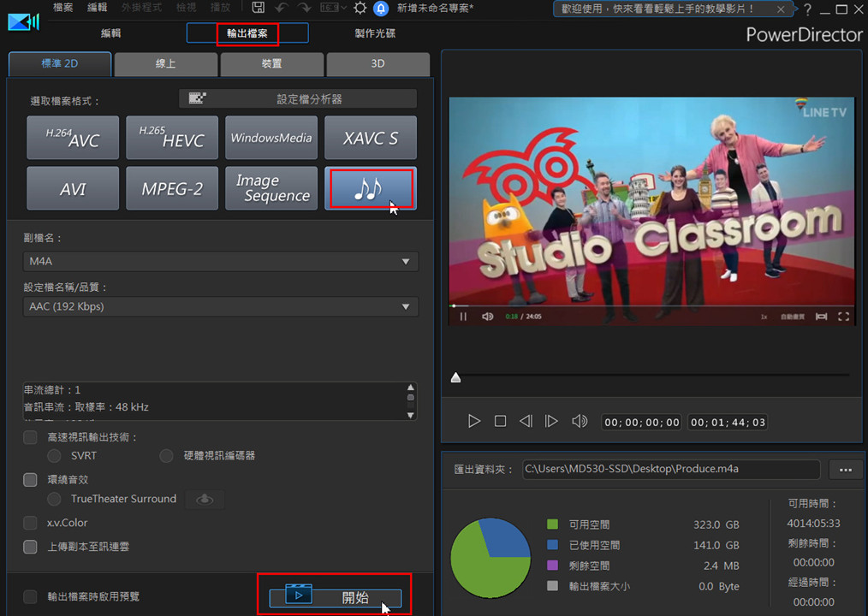Open the preferences gear icon
This screenshot has width=868, height=616.
(x=360, y=9)
